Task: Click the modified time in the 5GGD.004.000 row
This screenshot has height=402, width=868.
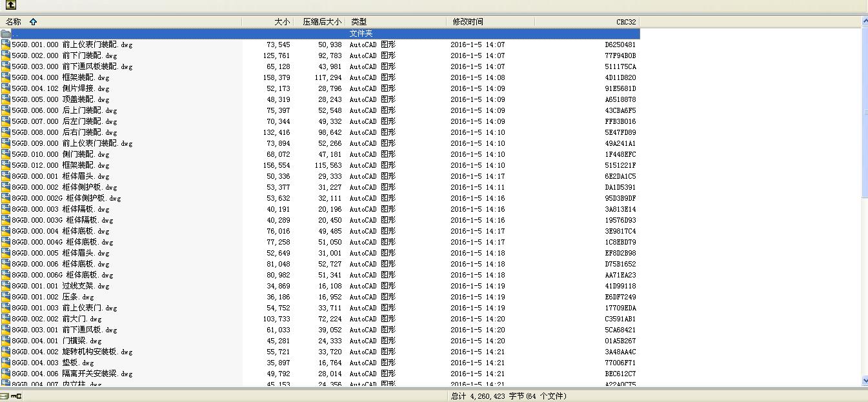Action: click(478, 77)
